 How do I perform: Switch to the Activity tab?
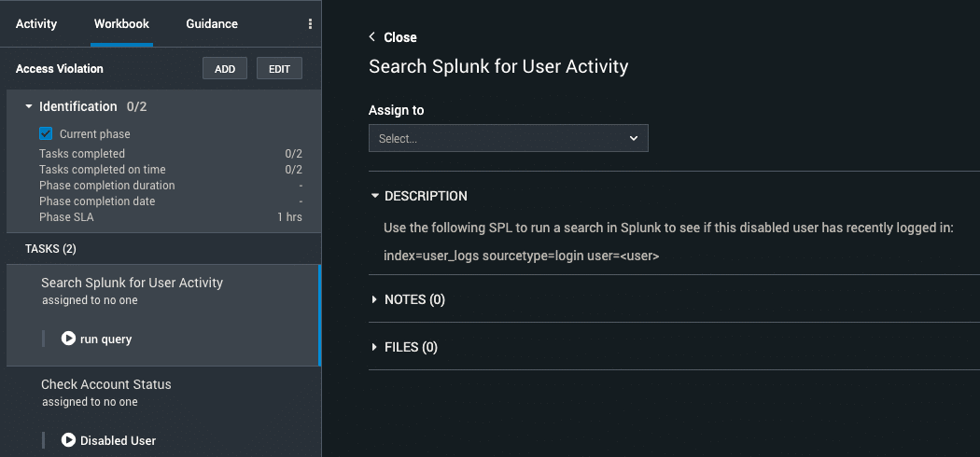point(36,23)
